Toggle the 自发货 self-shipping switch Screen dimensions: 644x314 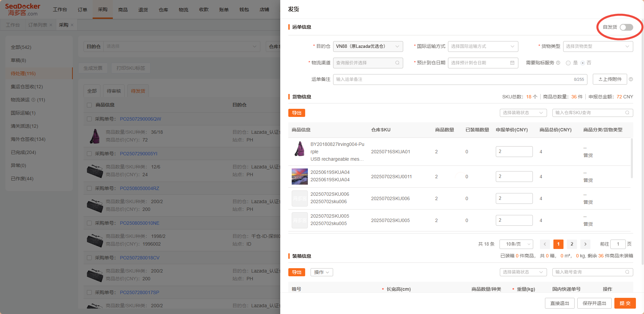[x=626, y=27]
